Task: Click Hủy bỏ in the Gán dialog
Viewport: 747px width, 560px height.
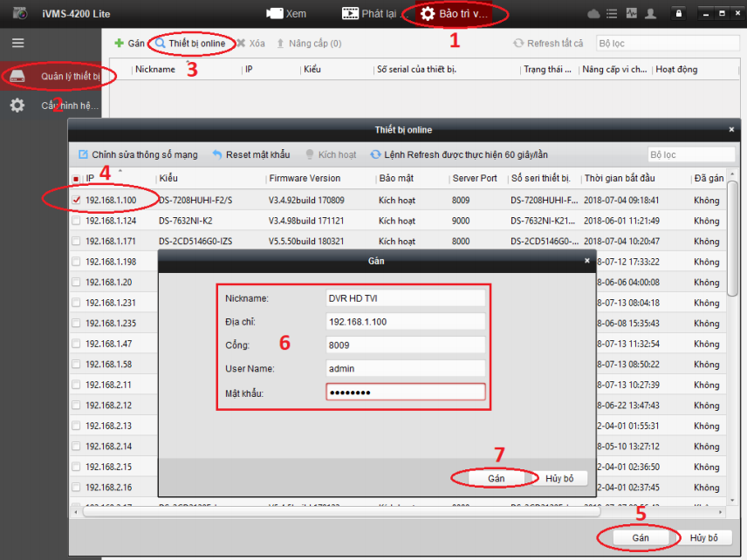Action: 559,478
